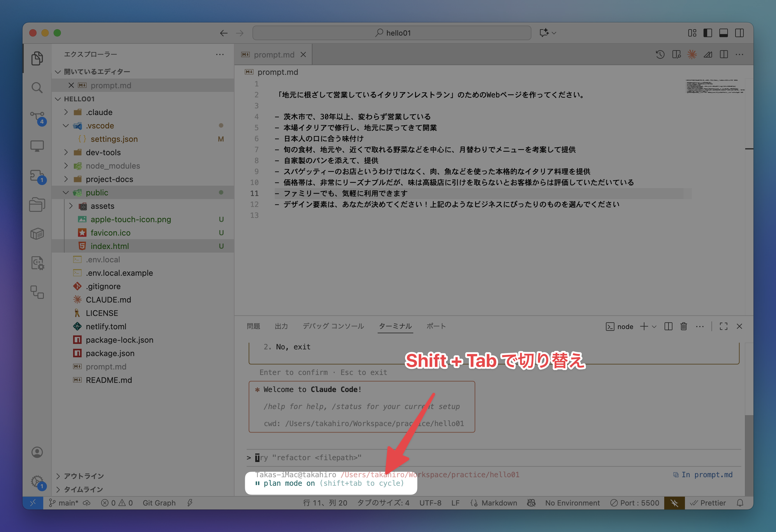
Task: Collapse the public folder
Action: (x=97, y=193)
